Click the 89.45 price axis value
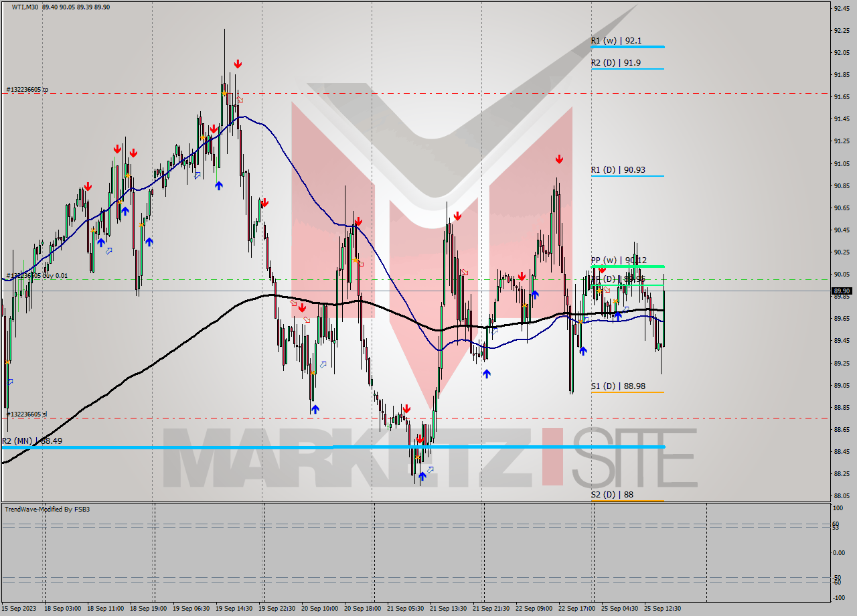This screenshot has height=616, width=857. [841, 341]
